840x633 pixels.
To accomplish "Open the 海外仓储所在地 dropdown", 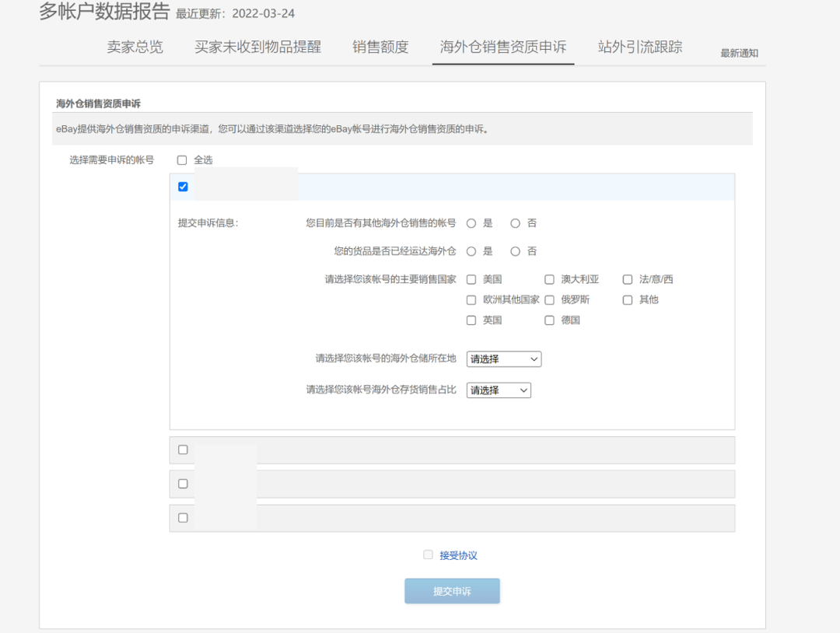I will click(503, 359).
